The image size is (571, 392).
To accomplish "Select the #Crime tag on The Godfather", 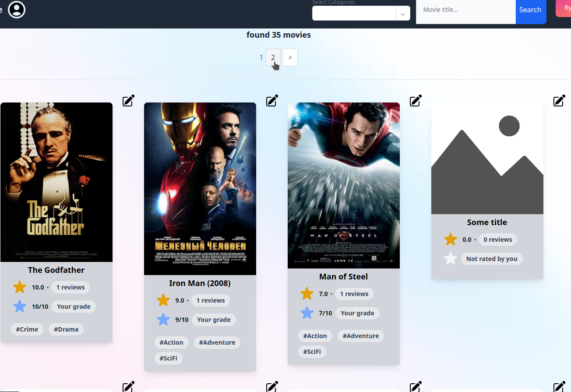I will coord(27,329).
